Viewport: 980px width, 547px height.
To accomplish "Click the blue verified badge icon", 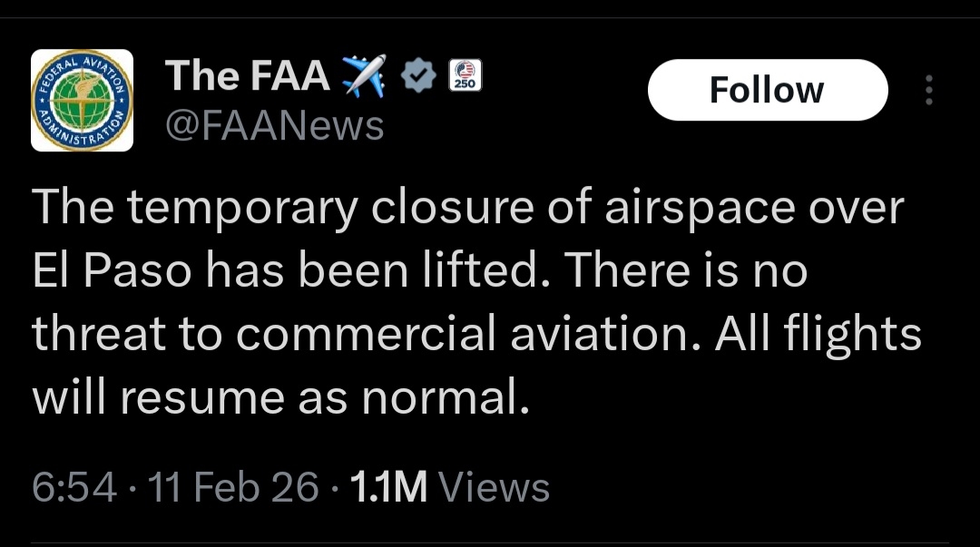I will point(418,76).
